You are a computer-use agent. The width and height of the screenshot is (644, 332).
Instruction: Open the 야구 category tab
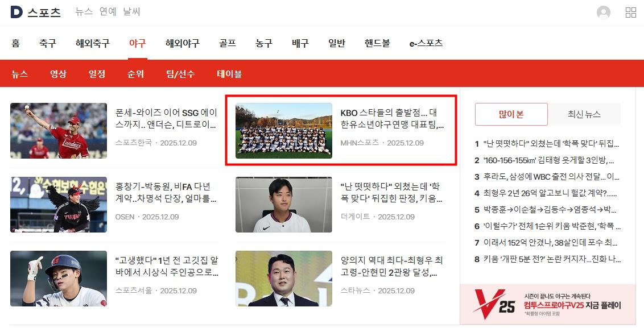(x=137, y=43)
